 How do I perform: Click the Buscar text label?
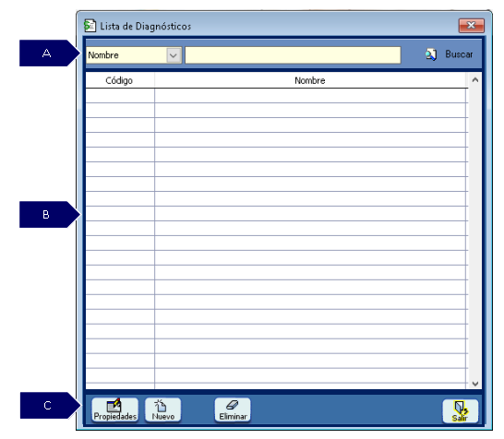459,54
